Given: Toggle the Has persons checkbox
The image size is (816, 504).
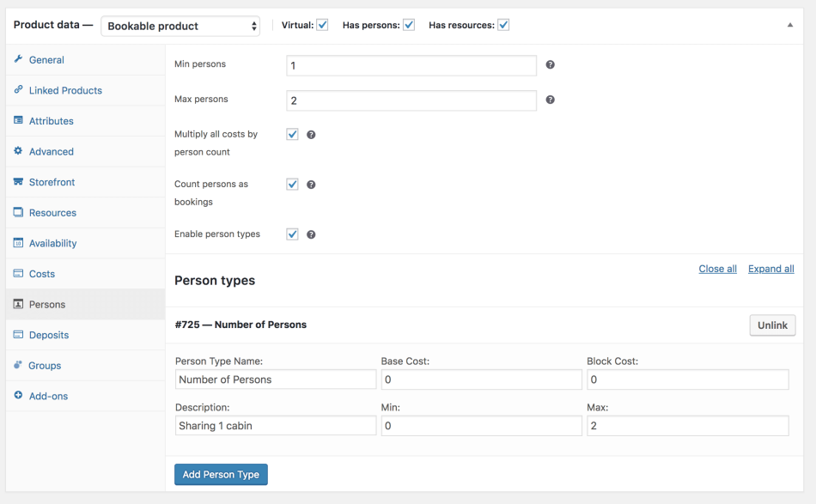Looking at the screenshot, I should (x=409, y=25).
